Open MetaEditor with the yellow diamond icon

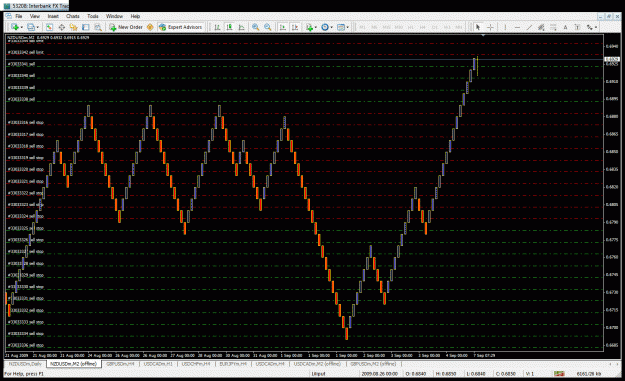pyautogui.click(x=150, y=27)
